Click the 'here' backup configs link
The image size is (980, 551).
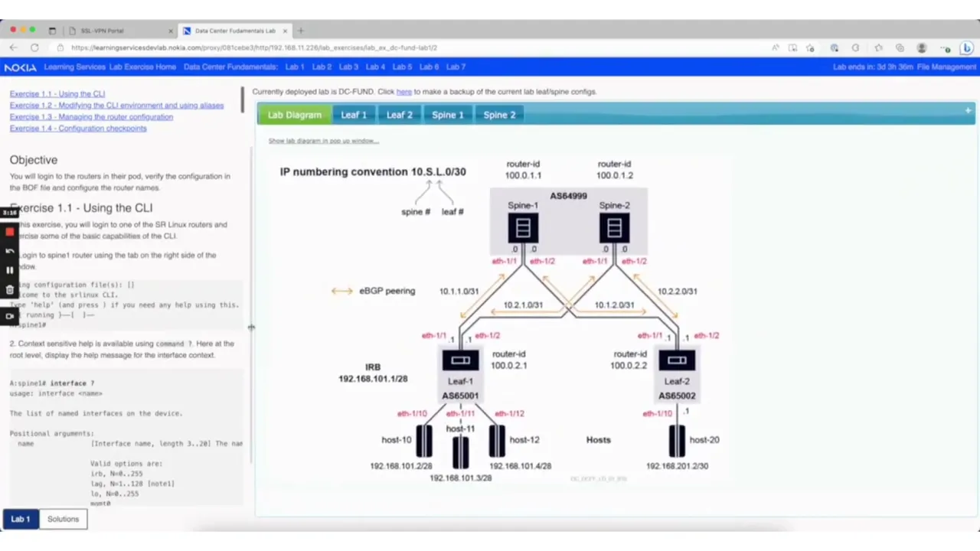(x=403, y=92)
